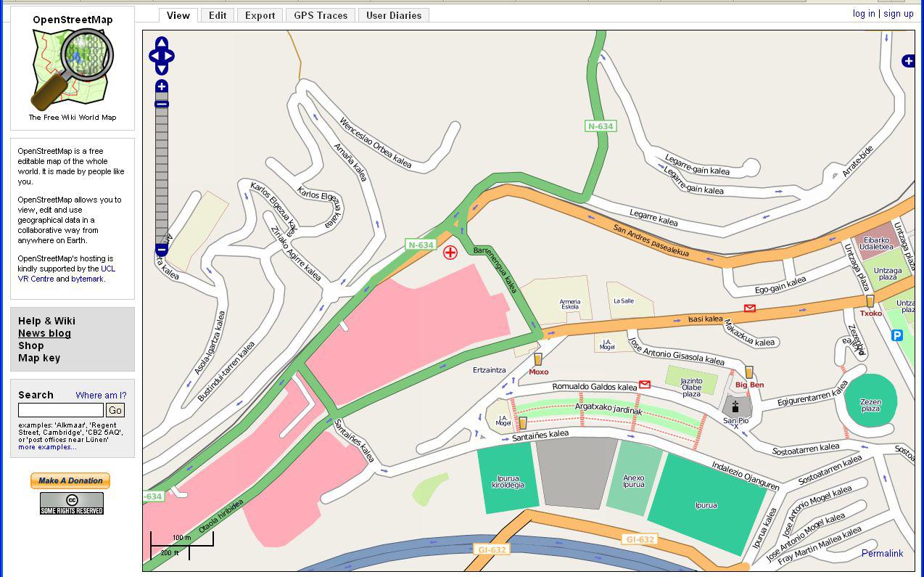
Task: Open the Shop link
Action: tap(31, 345)
